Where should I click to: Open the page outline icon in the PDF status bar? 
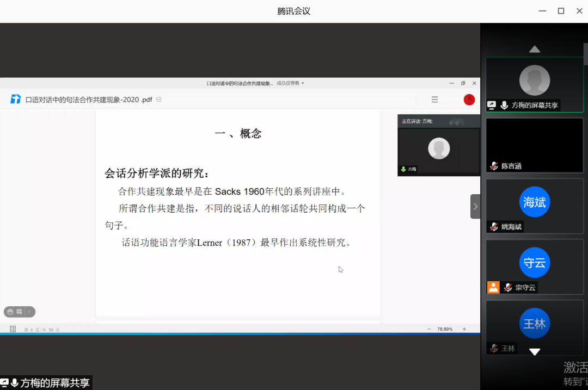pos(13,329)
